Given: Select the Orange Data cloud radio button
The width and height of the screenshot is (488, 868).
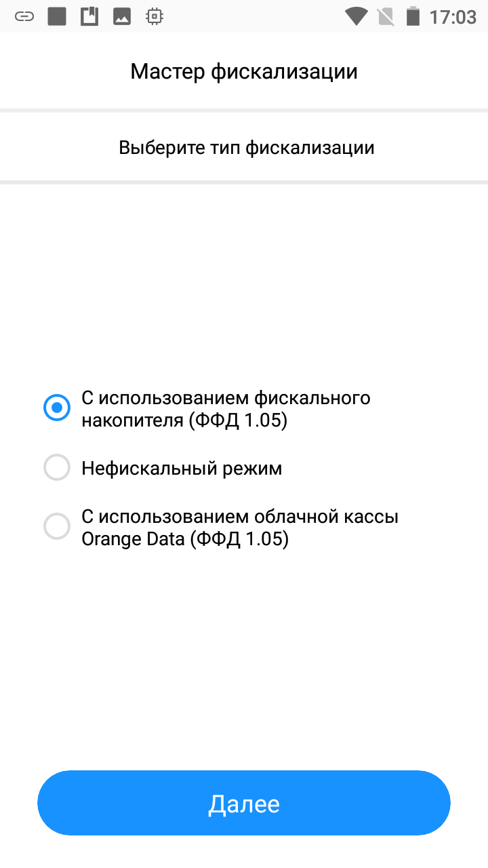Looking at the screenshot, I should point(57,528).
